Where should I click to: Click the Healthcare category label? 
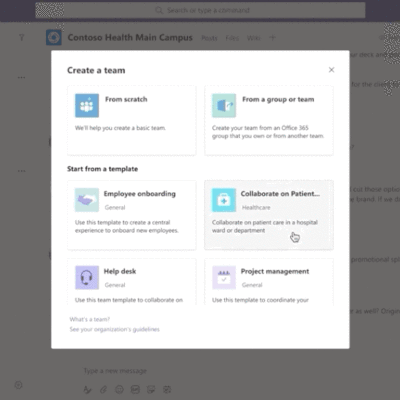point(256,207)
